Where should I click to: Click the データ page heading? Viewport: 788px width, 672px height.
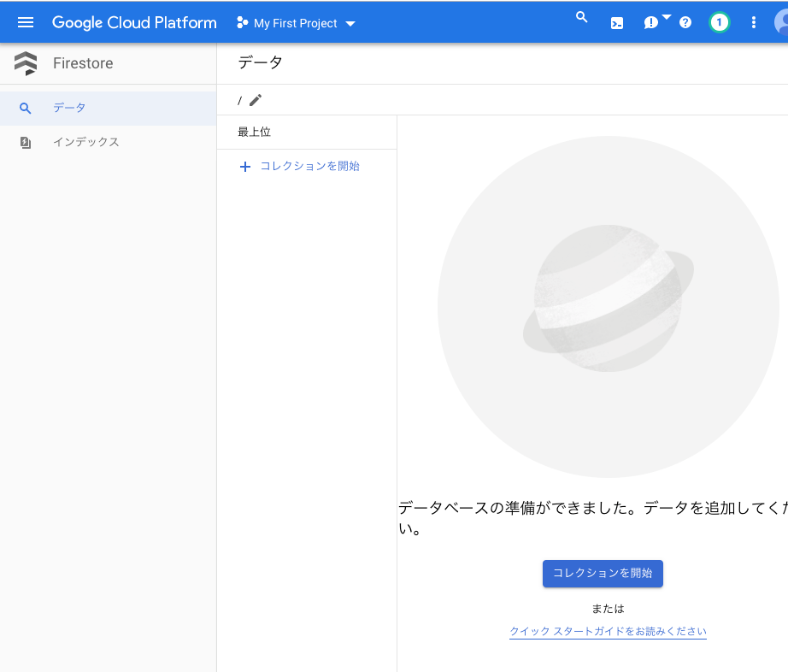coord(260,62)
